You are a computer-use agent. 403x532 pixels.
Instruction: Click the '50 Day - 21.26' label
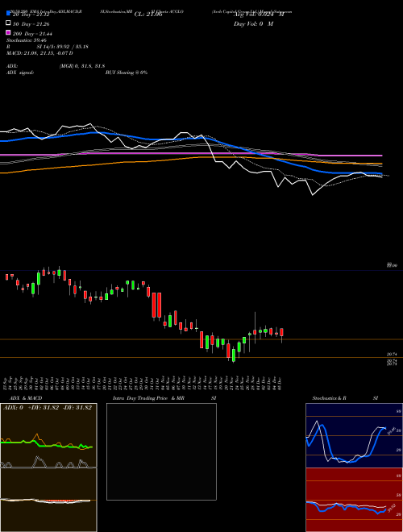(x=31, y=24)
